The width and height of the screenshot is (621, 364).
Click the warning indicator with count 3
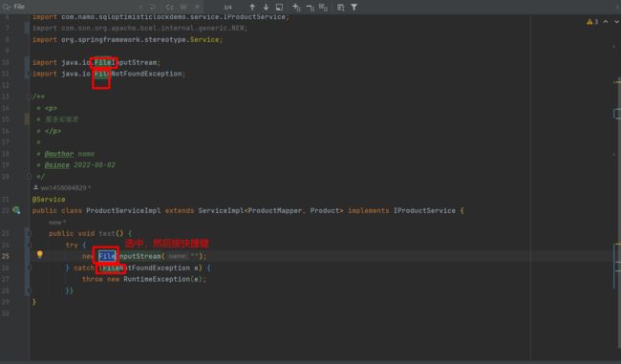[x=592, y=22]
